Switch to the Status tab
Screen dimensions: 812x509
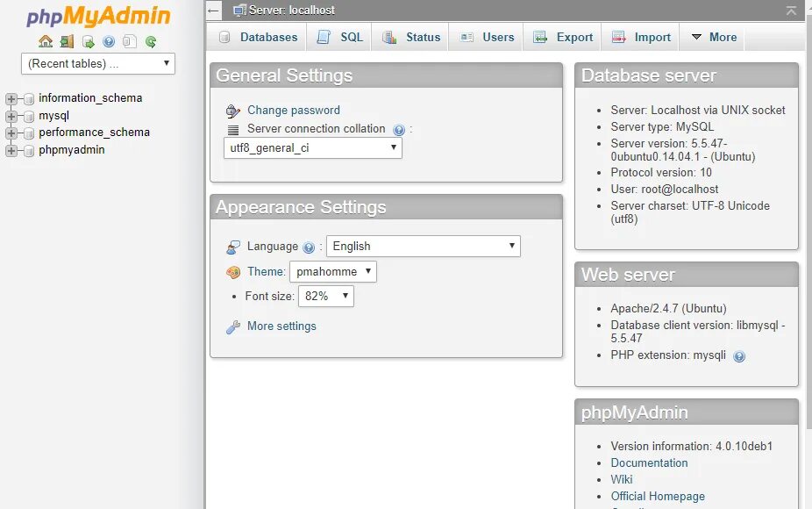point(410,38)
